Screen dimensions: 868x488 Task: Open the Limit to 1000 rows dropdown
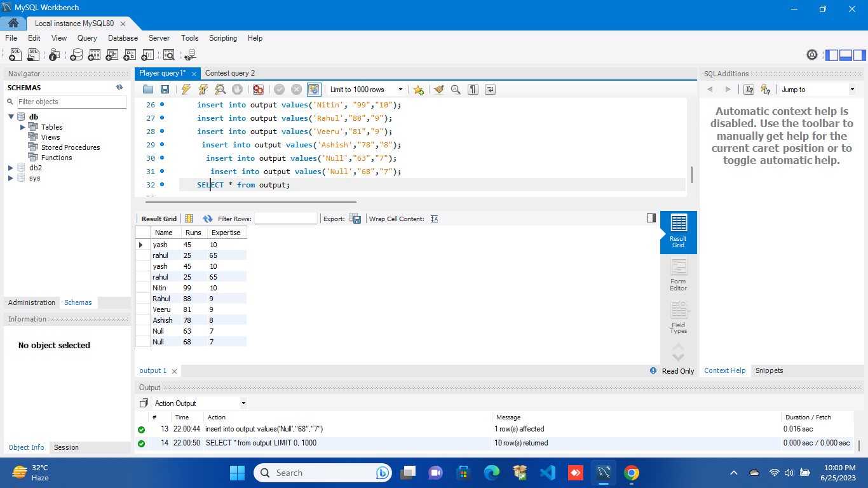(400, 89)
